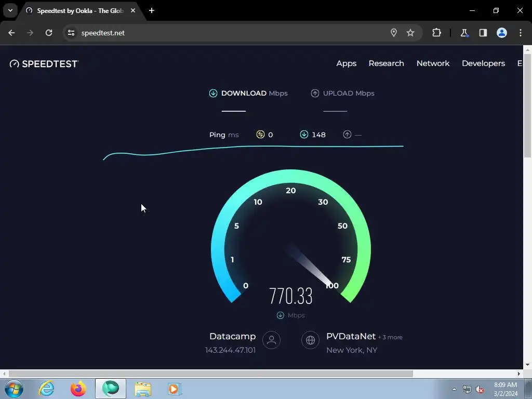Click the PVDataNet server name
Viewport: 532px width, 399px height.
(x=351, y=336)
